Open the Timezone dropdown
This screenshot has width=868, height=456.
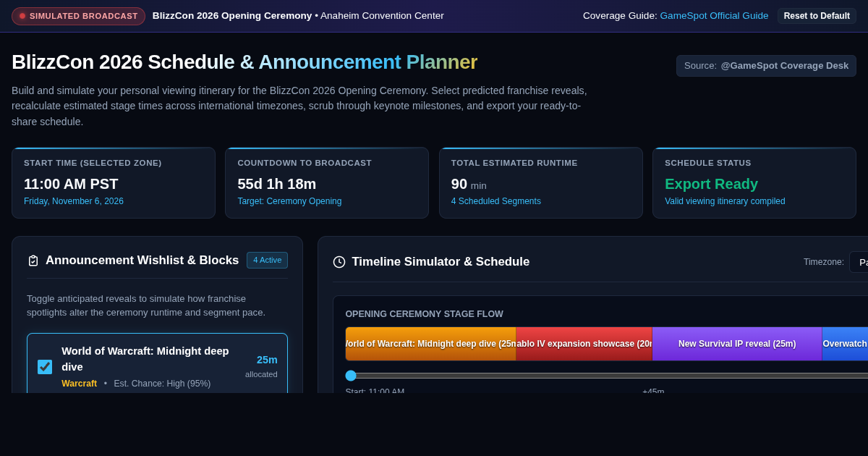(x=859, y=262)
